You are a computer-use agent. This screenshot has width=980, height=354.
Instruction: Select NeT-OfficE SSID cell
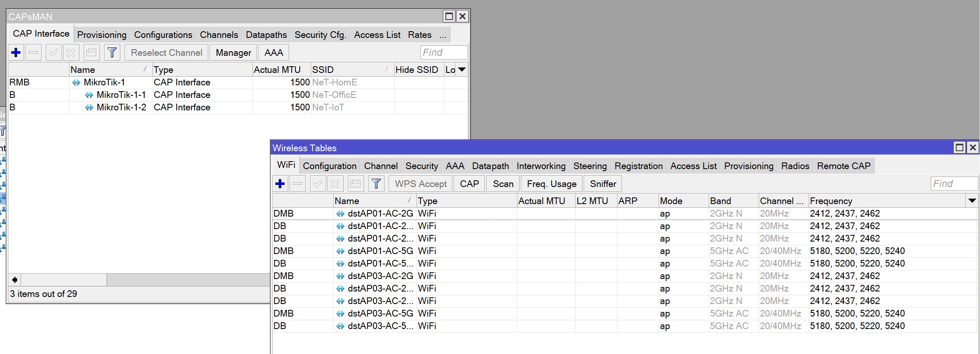click(x=352, y=95)
